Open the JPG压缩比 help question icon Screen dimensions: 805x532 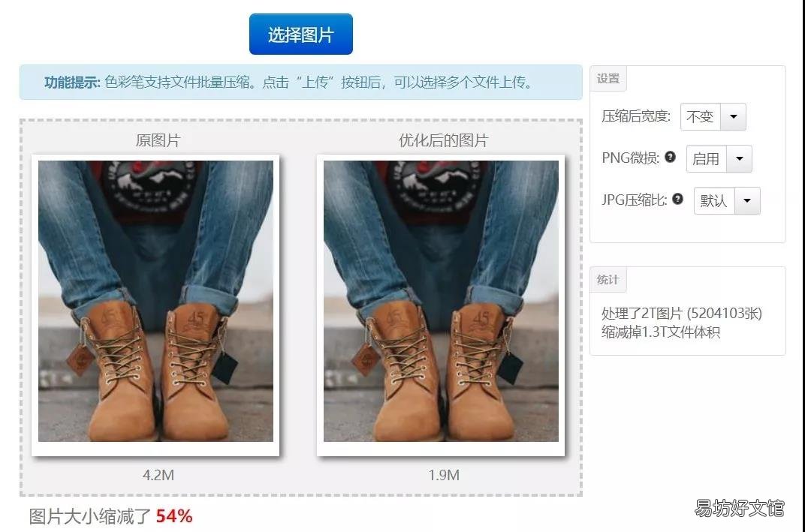(x=677, y=199)
